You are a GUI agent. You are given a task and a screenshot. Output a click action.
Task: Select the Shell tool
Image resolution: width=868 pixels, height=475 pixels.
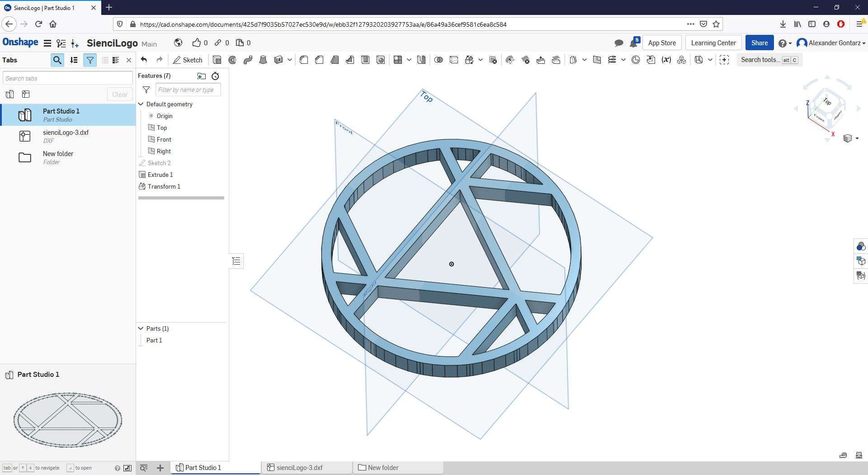(x=365, y=60)
